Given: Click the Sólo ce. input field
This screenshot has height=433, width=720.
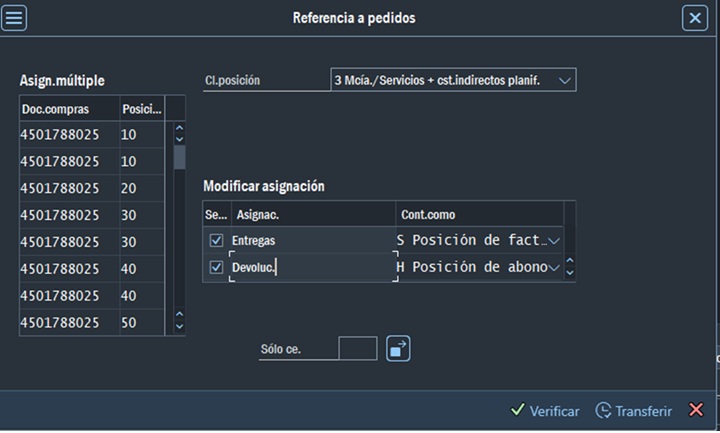Looking at the screenshot, I should (x=358, y=349).
